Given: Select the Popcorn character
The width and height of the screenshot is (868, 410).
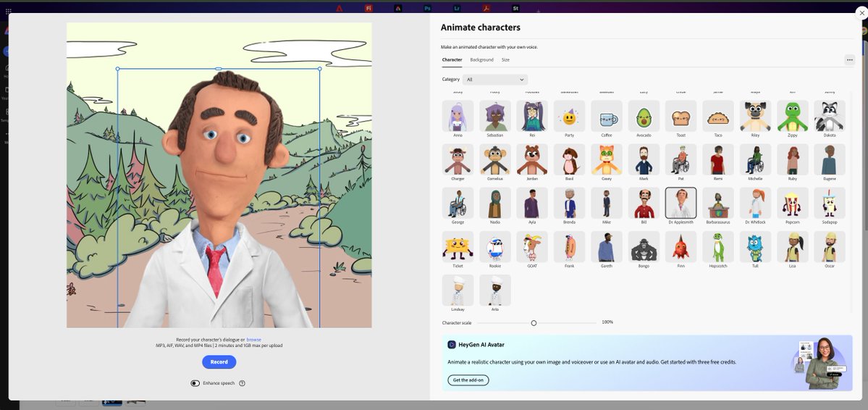Looking at the screenshot, I should click(792, 203).
